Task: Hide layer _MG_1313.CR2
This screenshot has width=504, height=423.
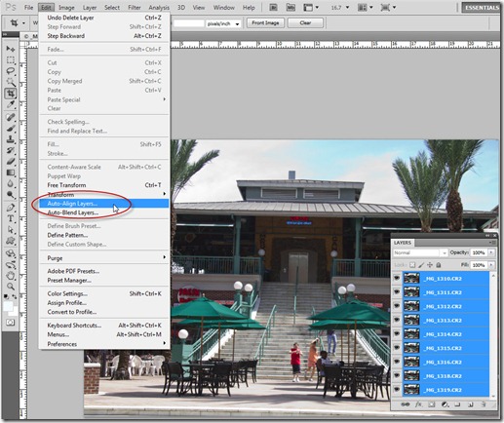Action: [x=397, y=320]
